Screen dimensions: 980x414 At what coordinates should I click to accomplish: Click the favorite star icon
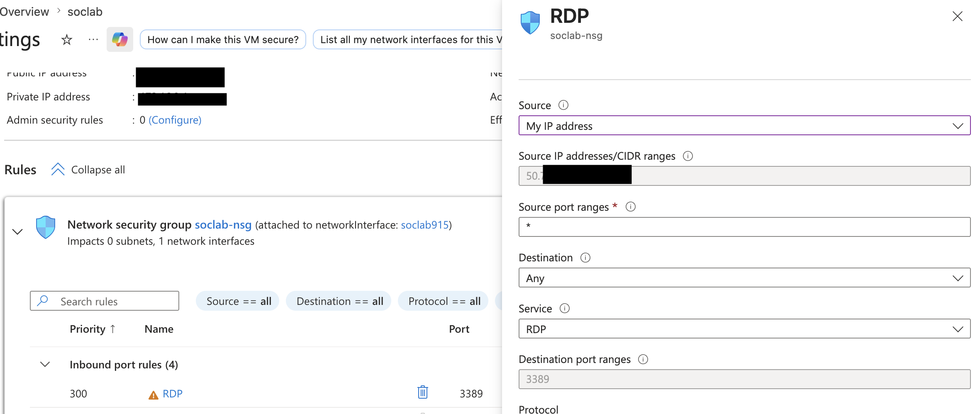[x=67, y=40]
